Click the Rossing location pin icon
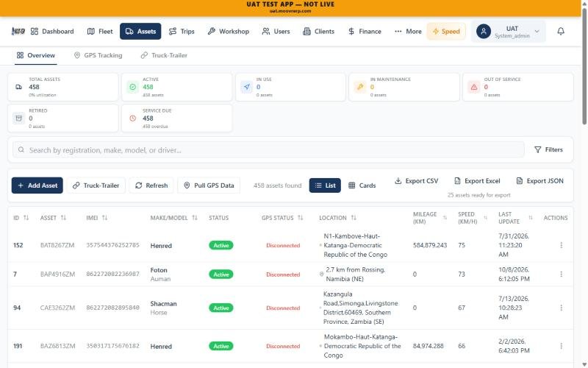 (x=321, y=274)
